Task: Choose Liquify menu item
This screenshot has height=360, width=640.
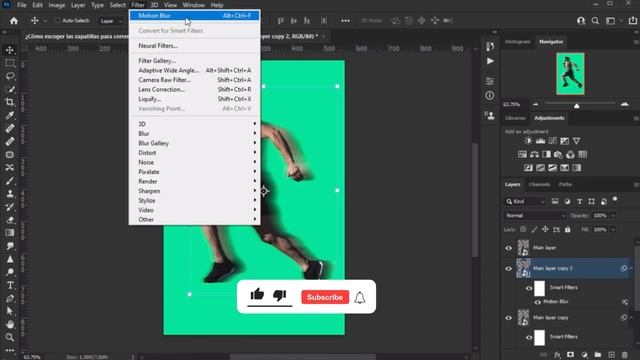Action: (195, 99)
